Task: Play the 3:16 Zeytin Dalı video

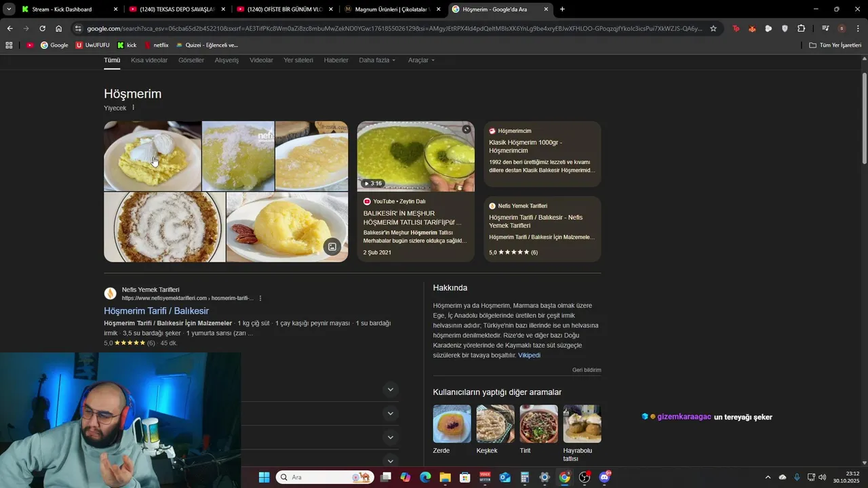Action: click(x=416, y=157)
